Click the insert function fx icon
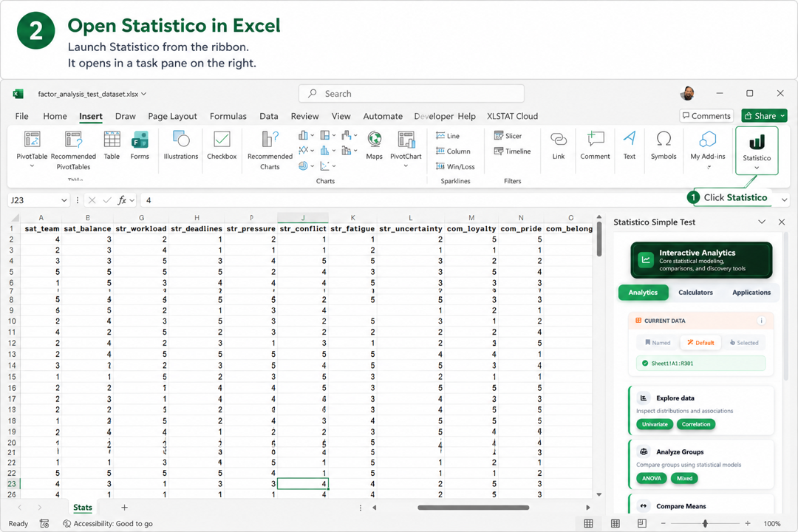The height and width of the screenshot is (532, 798). [122, 200]
